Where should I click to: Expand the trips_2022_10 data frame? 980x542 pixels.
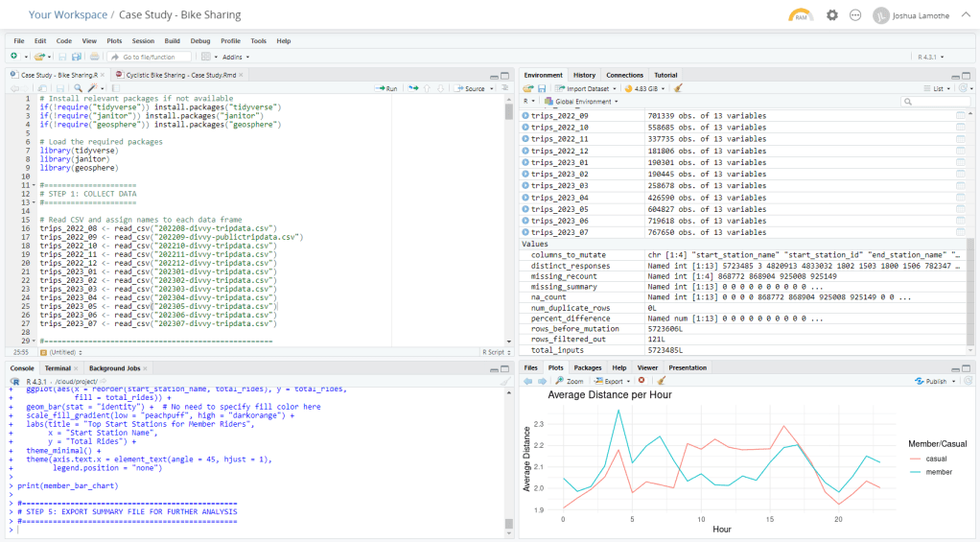click(525, 128)
